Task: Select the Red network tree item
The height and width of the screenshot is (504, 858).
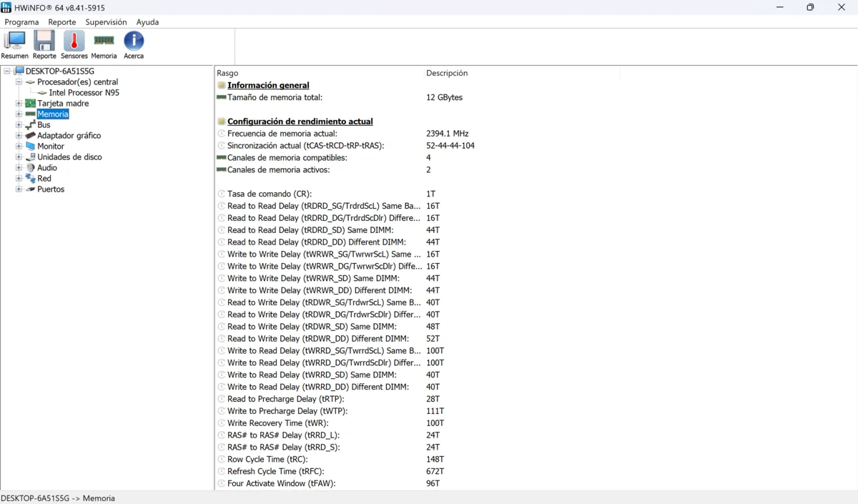Action: click(44, 179)
